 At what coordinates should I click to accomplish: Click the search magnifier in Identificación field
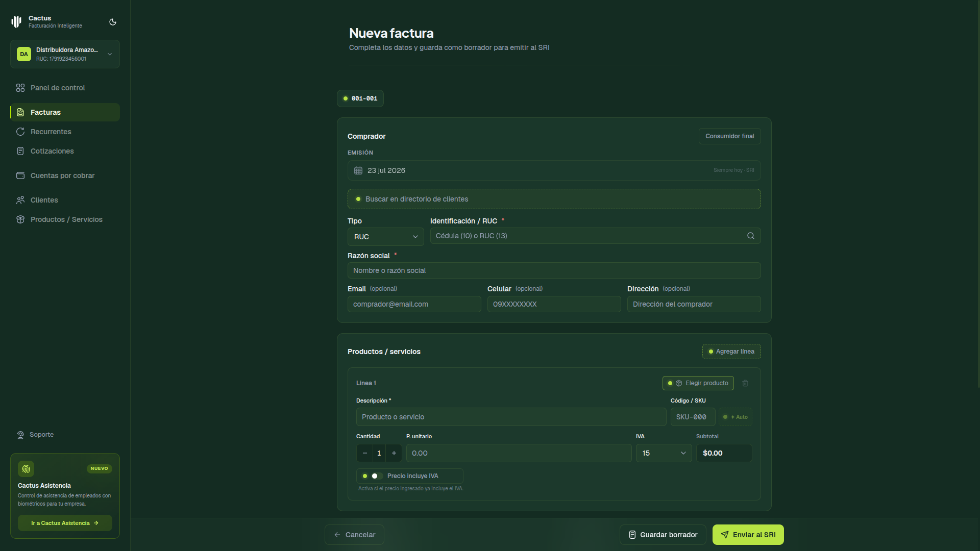pyautogui.click(x=751, y=236)
